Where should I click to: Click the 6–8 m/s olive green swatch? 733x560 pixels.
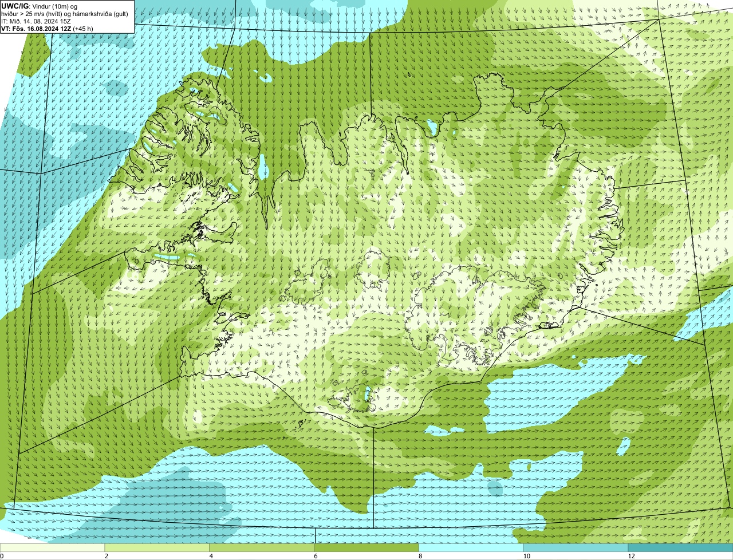(367, 548)
